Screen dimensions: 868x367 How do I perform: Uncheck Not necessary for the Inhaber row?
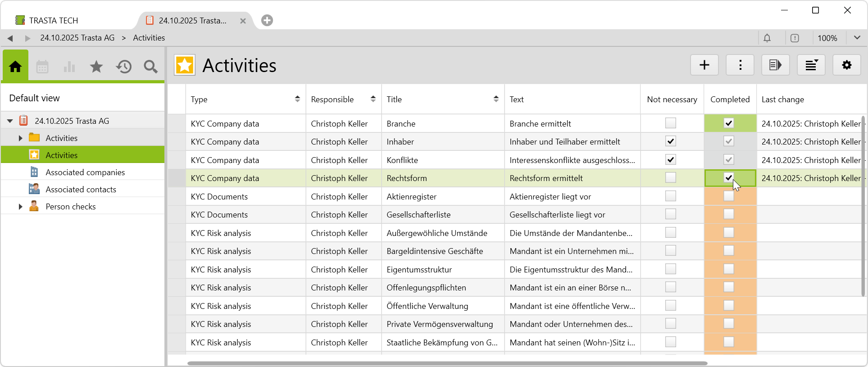point(670,141)
